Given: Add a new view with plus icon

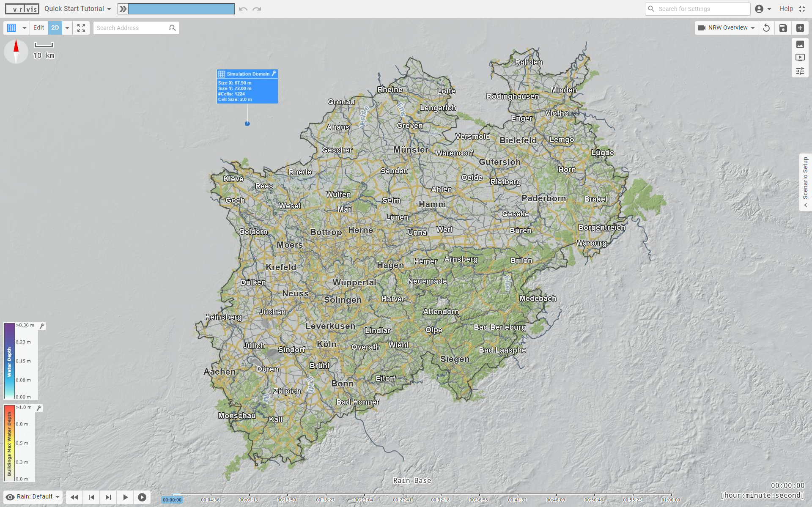Looking at the screenshot, I should coord(800,28).
